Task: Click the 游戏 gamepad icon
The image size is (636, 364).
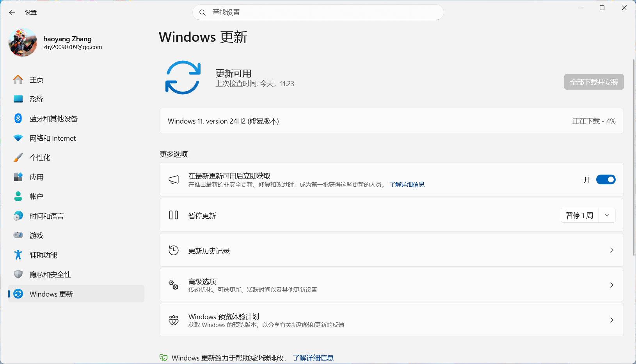Action: point(18,235)
